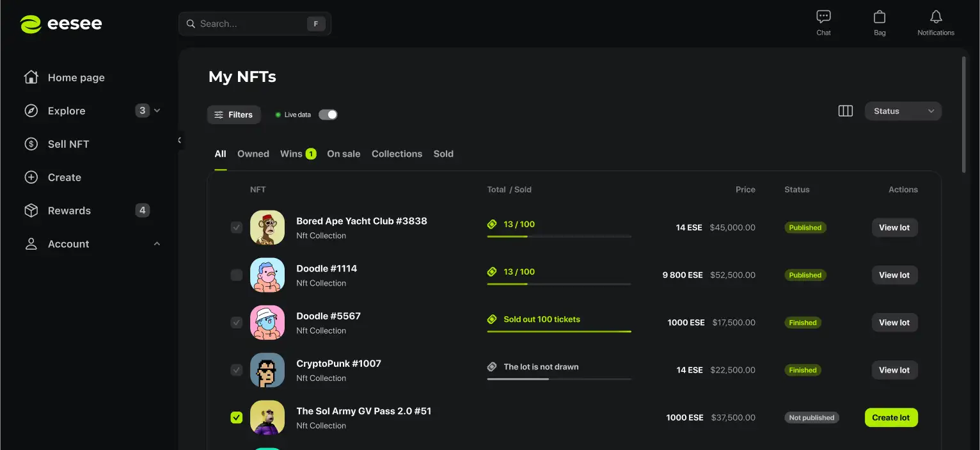Select the On sale tab

[344, 154]
